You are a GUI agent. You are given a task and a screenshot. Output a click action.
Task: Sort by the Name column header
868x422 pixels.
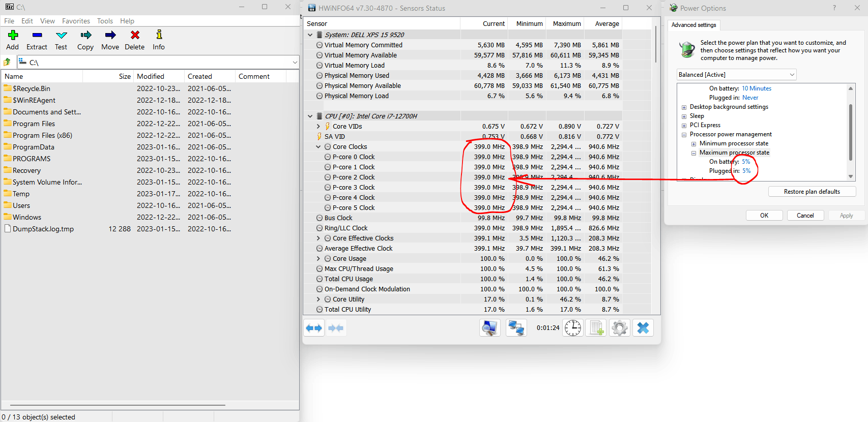pos(42,76)
